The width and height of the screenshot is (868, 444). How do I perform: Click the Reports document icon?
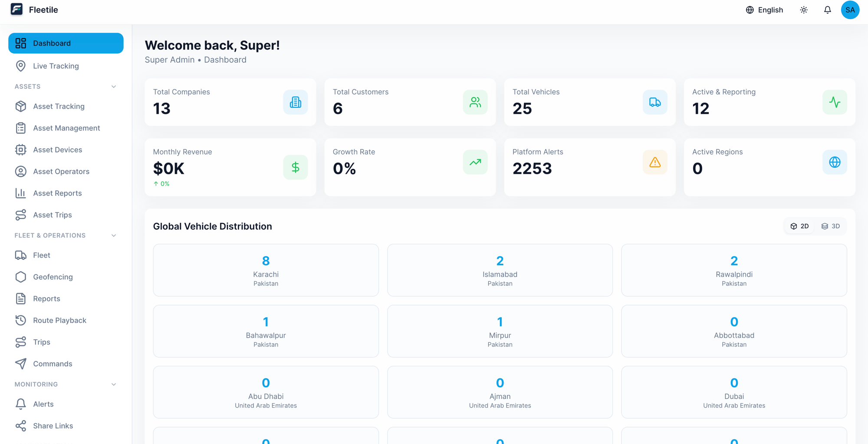(21, 298)
